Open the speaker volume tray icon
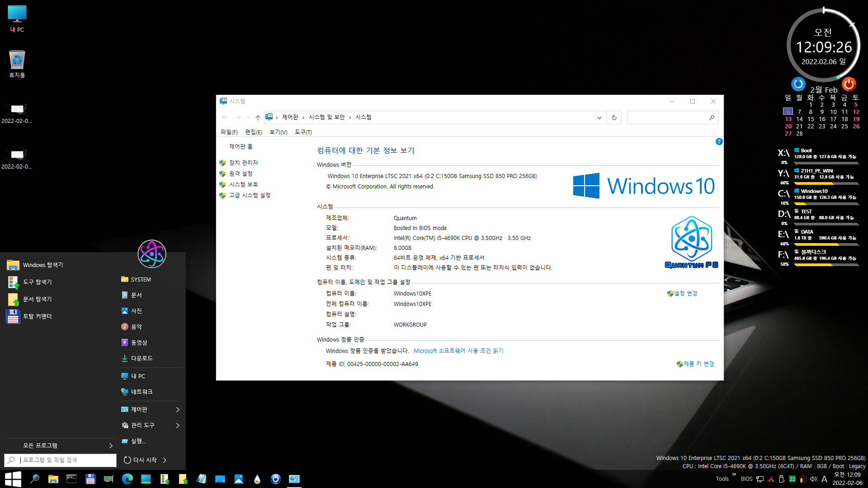 814,479
